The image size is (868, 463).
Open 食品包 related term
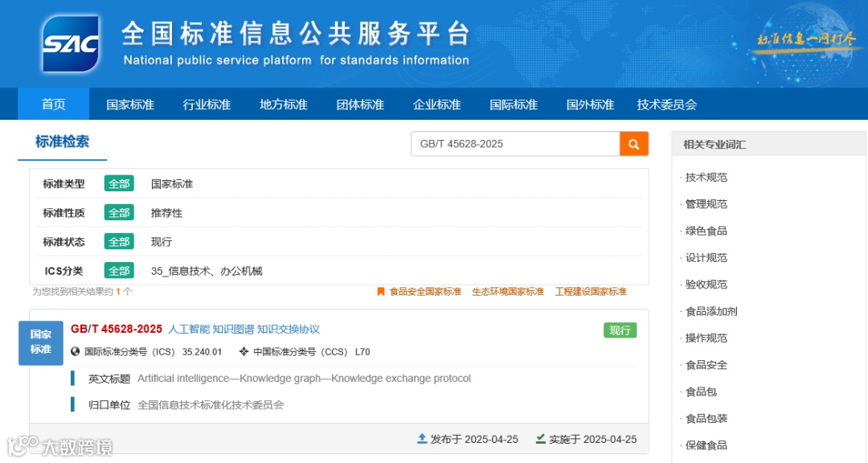pos(701,391)
